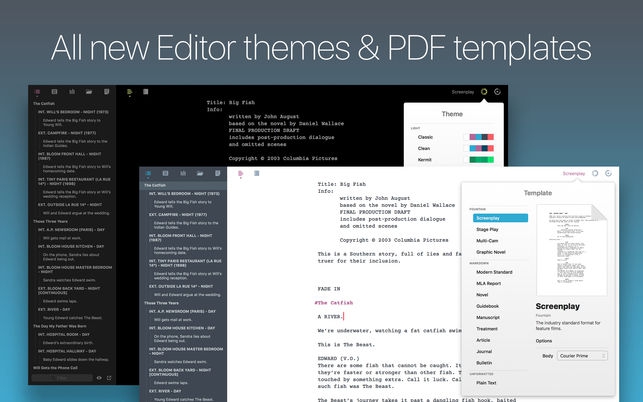Select Guidebook template

(487, 306)
